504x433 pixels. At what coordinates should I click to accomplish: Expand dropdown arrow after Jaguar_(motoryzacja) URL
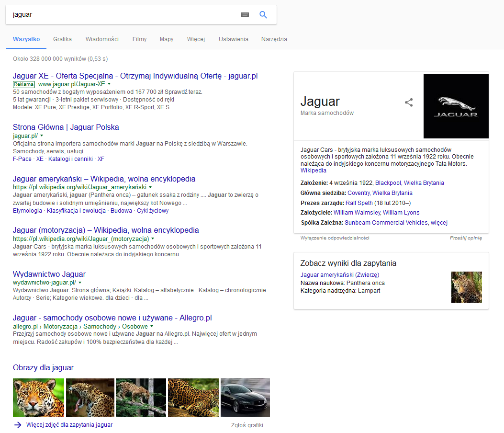click(153, 239)
